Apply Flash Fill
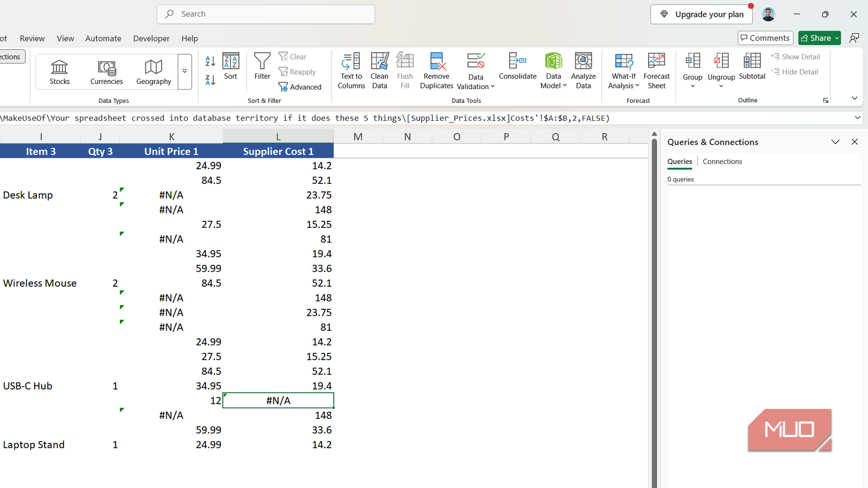This screenshot has width=868, height=488. click(405, 71)
